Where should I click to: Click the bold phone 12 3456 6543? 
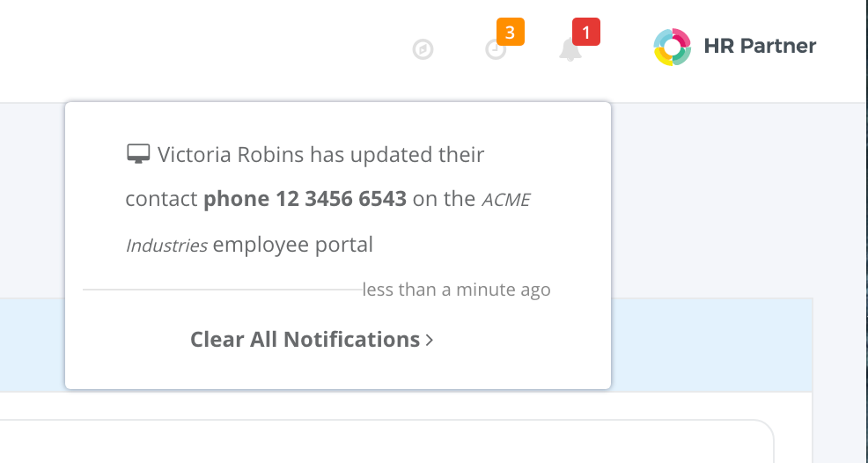coord(305,199)
